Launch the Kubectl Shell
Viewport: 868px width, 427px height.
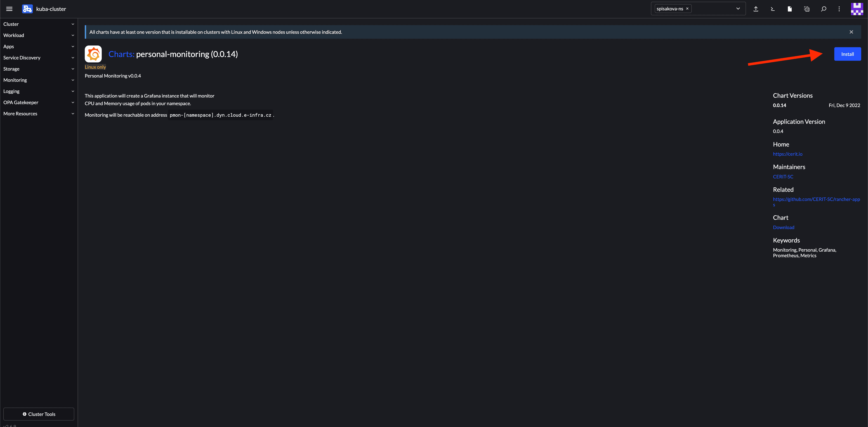[x=773, y=9]
